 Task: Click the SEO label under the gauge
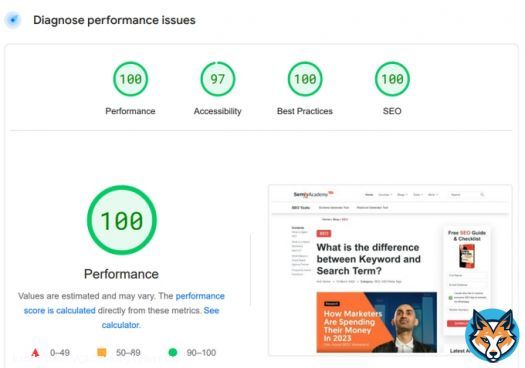pos(392,111)
